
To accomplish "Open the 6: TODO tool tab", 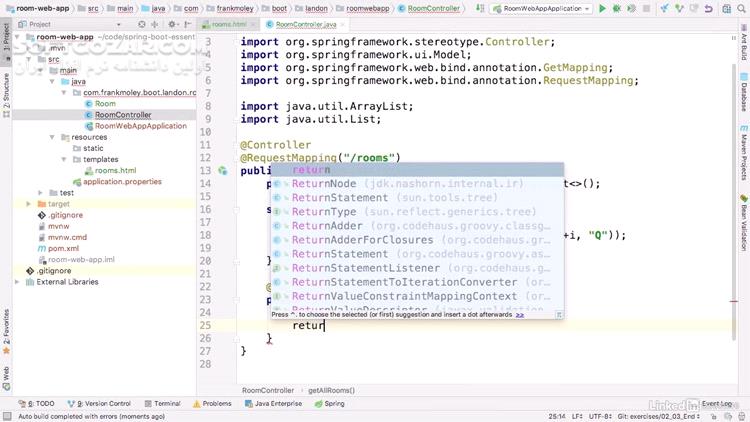I will coord(36,404).
